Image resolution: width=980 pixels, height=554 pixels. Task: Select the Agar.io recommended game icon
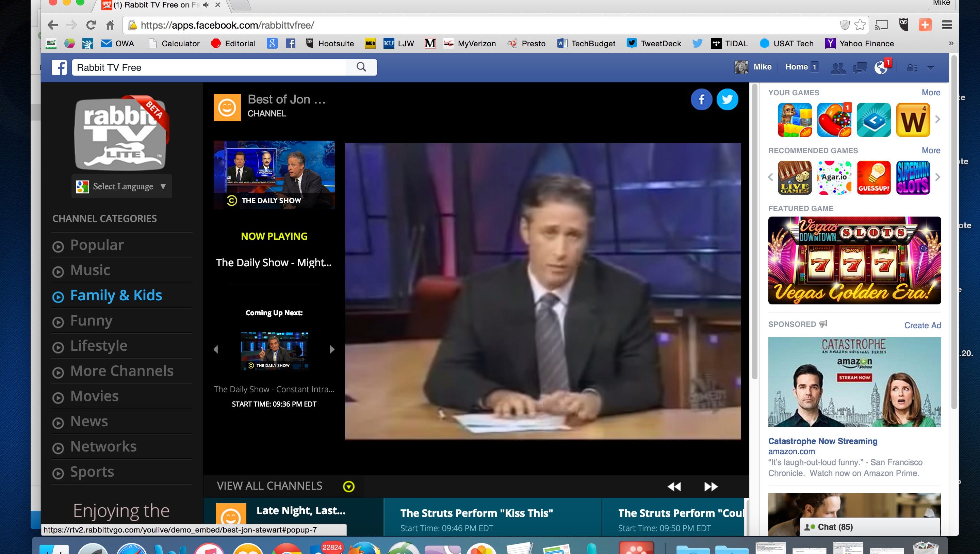click(834, 177)
